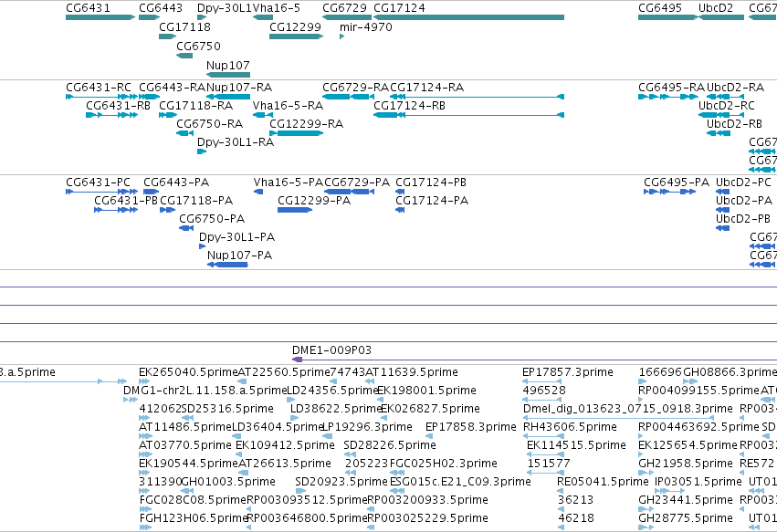This screenshot has height=532, width=777.
Task: Select protein CG17118-PA
Action: [167, 210]
